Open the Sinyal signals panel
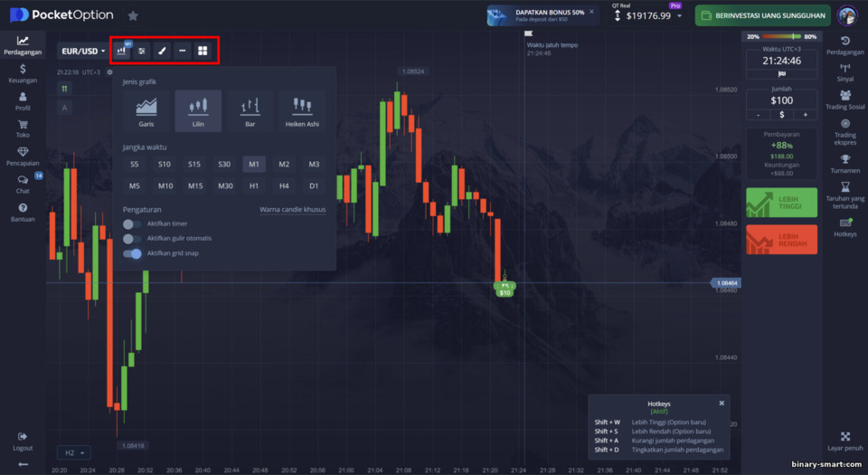The height and width of the screenshot is (475, 868). 845,72
